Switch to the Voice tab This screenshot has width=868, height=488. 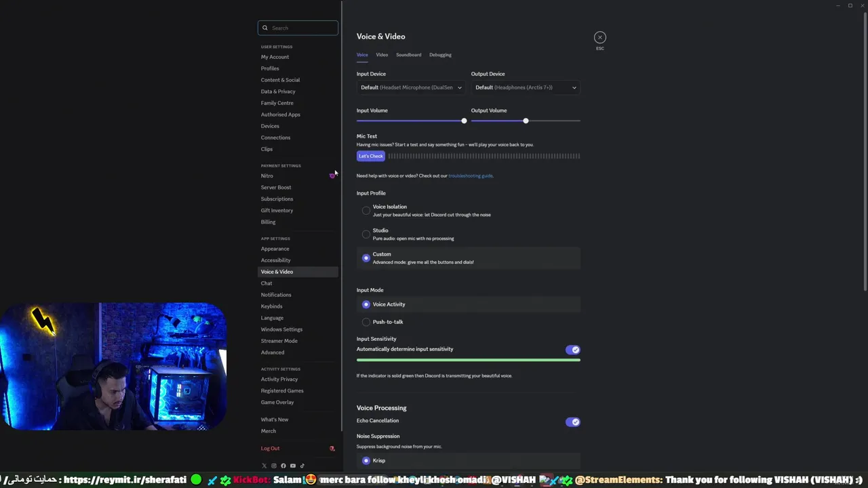(x=362, y=55)
